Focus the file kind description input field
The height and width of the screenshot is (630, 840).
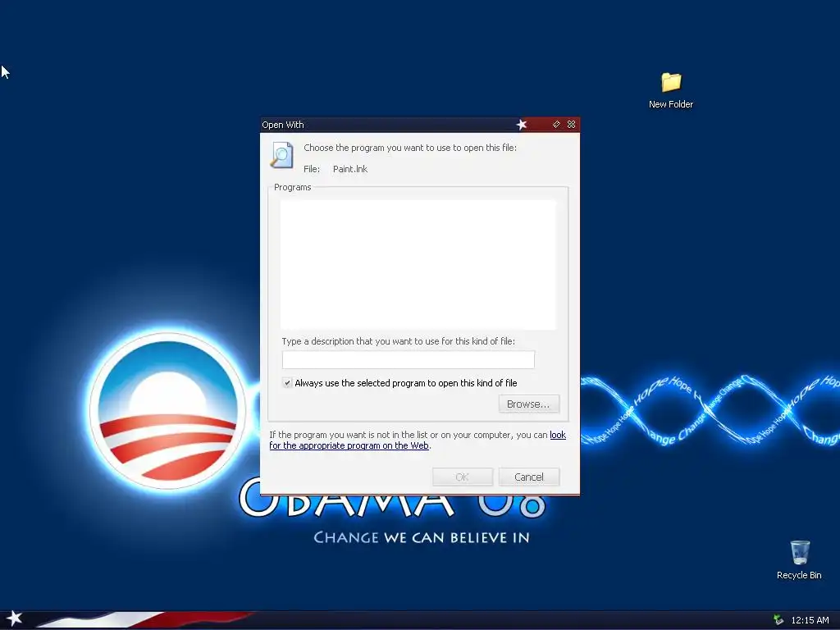[x=409, y=359]
